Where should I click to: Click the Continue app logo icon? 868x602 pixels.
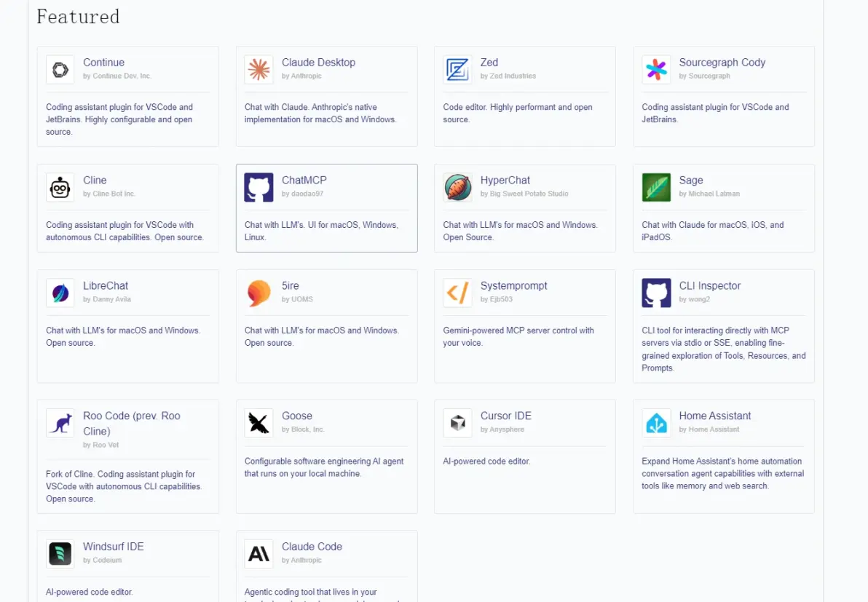click(60, 70)
